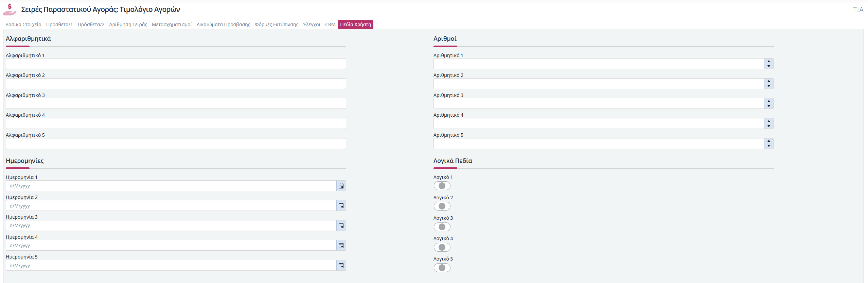Click the Ημερομηνία 1 date input
868x283 pixels.
(171, 186)
